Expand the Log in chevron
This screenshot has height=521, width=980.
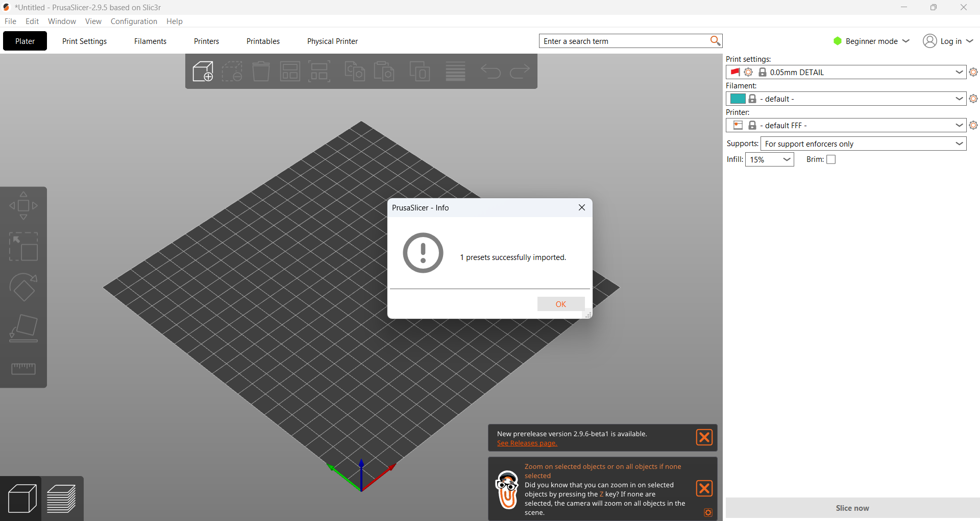pyautogui.click(x=970, y=41)
